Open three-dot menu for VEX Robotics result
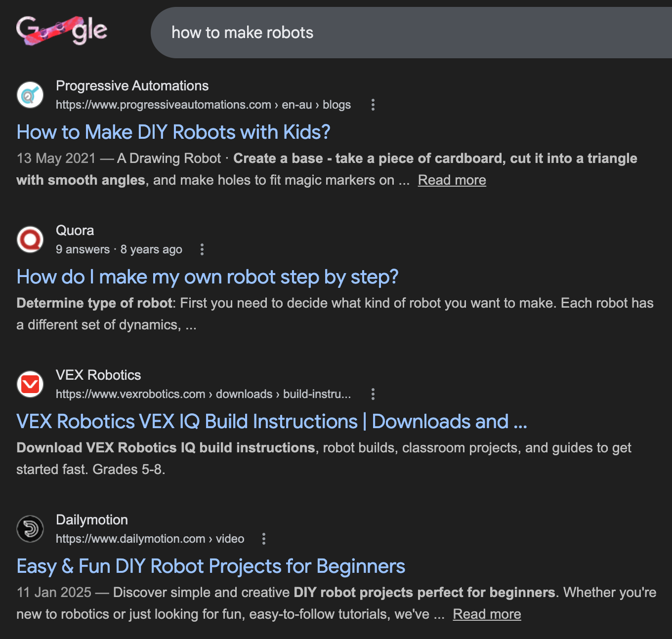The width and height of the screenshot is (672, 639). (373, 394)
